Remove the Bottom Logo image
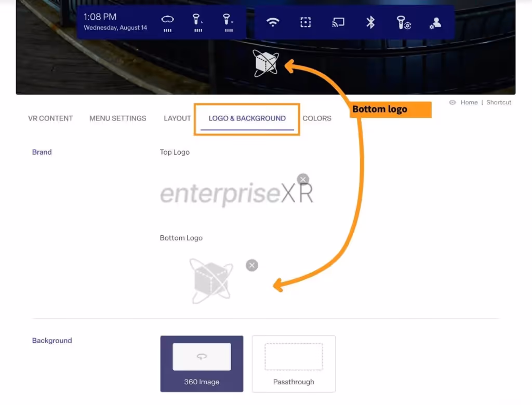 coord(252,265)
